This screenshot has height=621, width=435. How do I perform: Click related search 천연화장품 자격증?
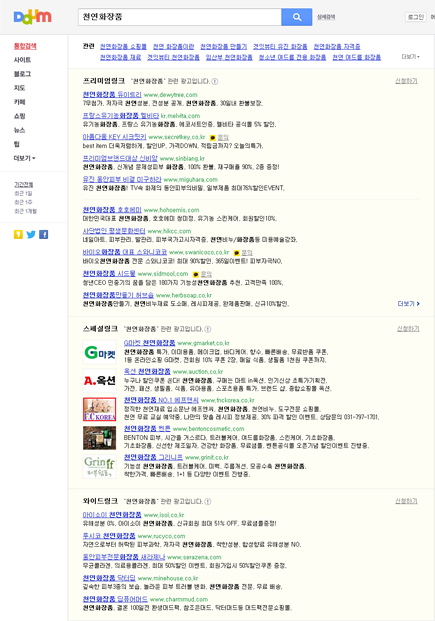coord(337,47)
